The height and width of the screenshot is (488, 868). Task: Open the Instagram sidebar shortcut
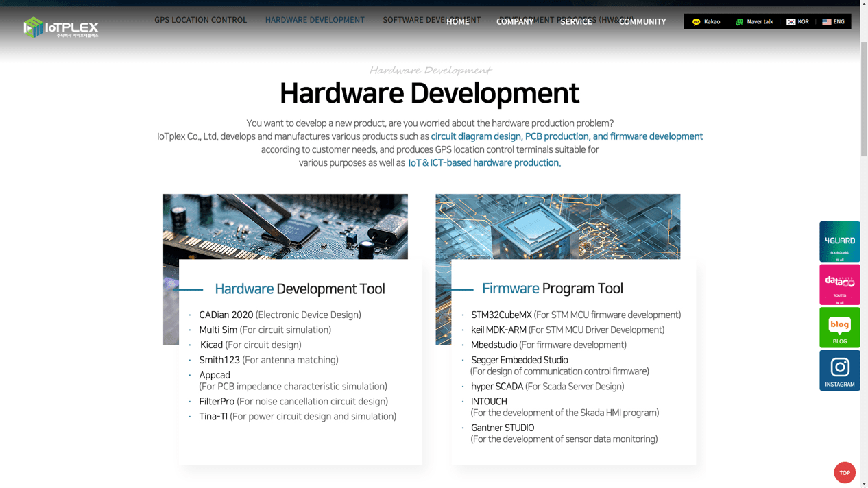839,371
